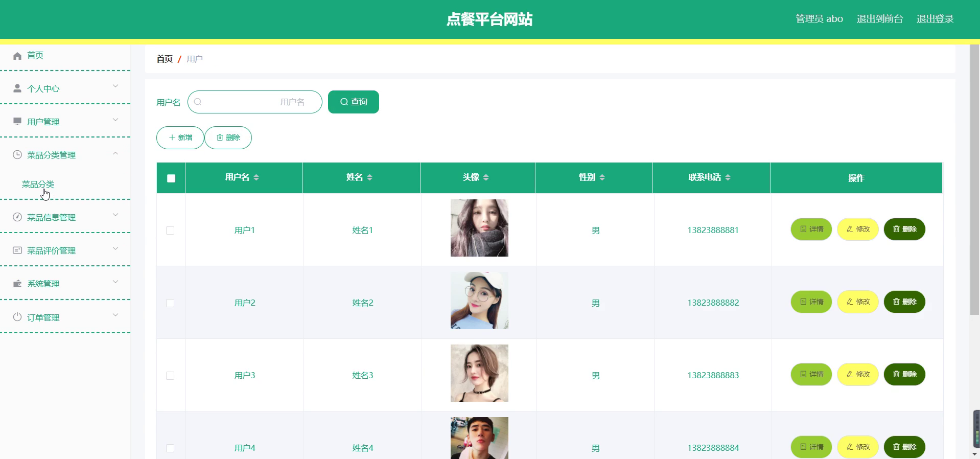The image size is (980, 459).
Task: Click the page vertical scrollbar
Action: pyautogui.click(x=974, y=179)
